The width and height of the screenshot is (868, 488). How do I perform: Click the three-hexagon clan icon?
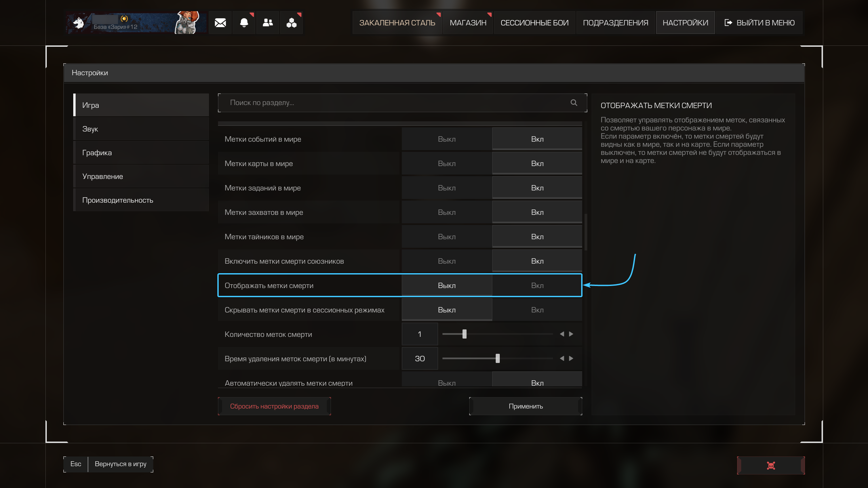click(291, 23)
